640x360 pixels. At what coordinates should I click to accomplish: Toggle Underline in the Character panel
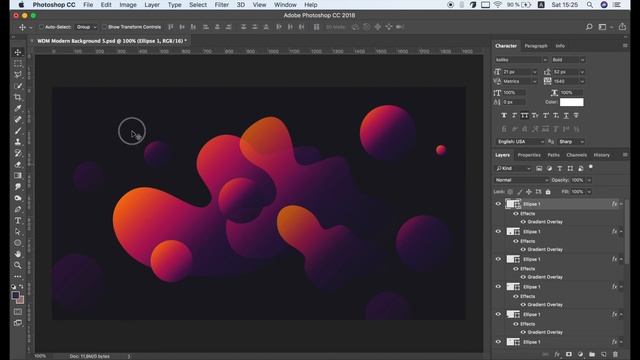coord(566,116)
